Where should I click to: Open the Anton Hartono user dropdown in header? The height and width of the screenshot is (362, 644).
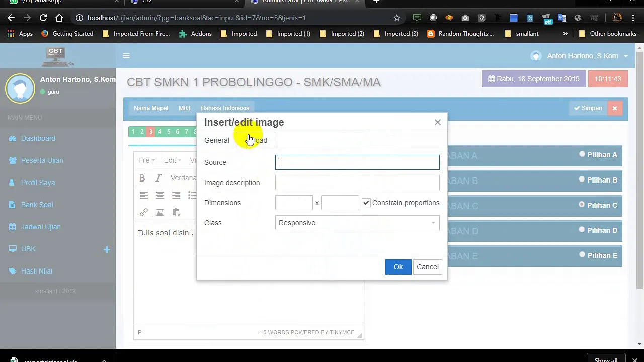point(580,56)
